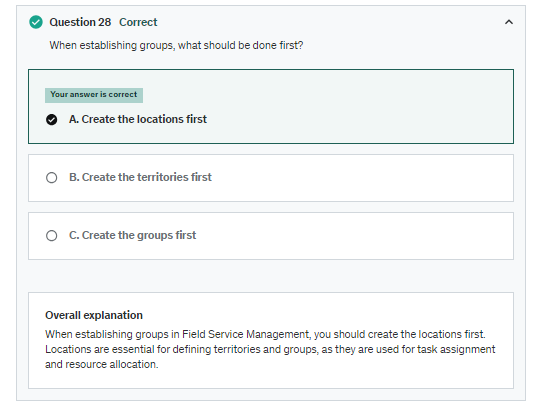Select radio button for option B
The height and width of the screenshot is (402, 552).
pyautogui.click(x=51, y=177)
